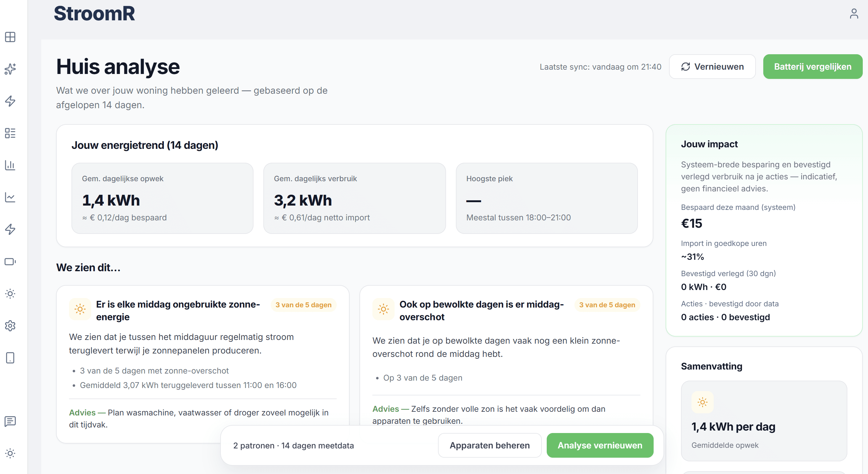The width and height of the screenshot is (868, 474).
Task: Click sun icon on 'bewolkte dagen' card
Action: tap(383, 309)
